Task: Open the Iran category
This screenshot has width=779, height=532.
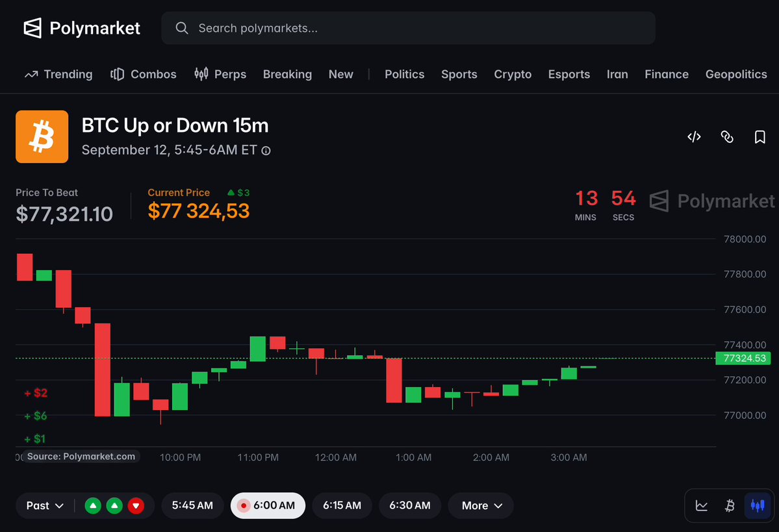Action: pos(617,75)
